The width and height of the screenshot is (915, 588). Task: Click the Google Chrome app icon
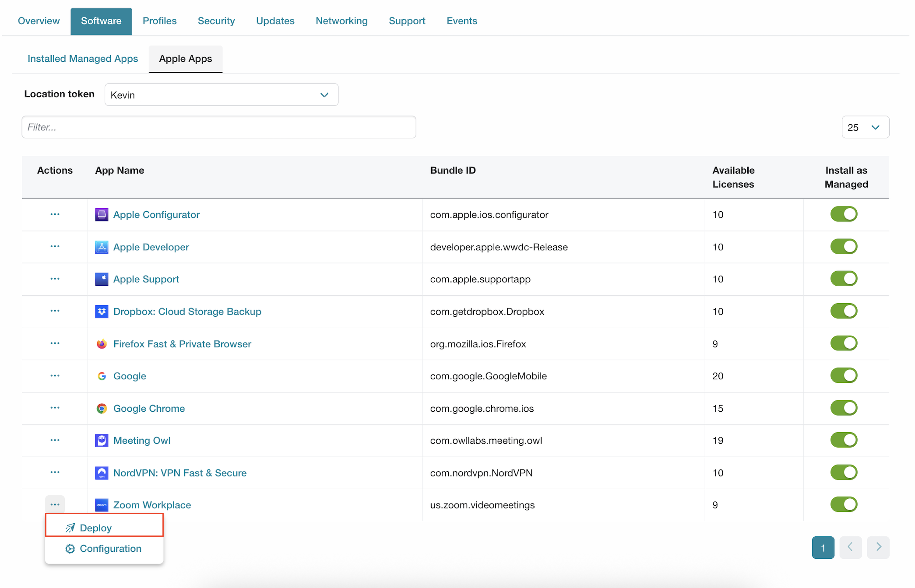point(102,408)
